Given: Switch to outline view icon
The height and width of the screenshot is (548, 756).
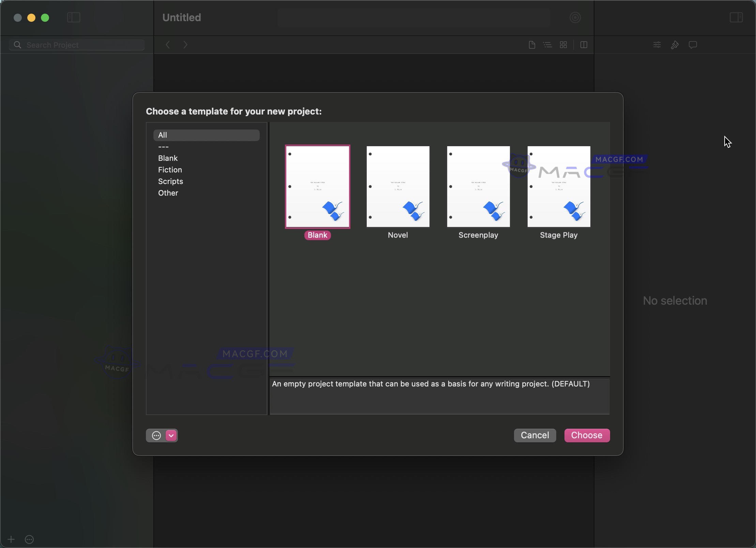Looking at the screenshot, I should coord(547,45).
